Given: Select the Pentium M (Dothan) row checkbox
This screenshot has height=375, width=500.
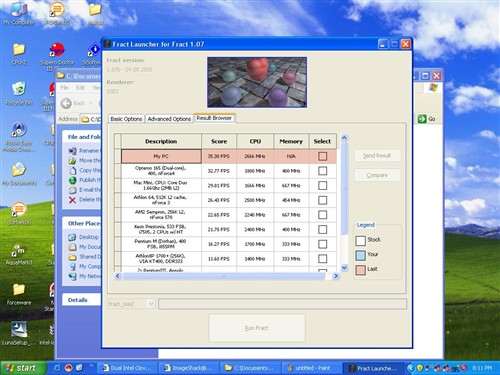Looking at the screenshot, I should pyautogui.click(x=322, y=244).
